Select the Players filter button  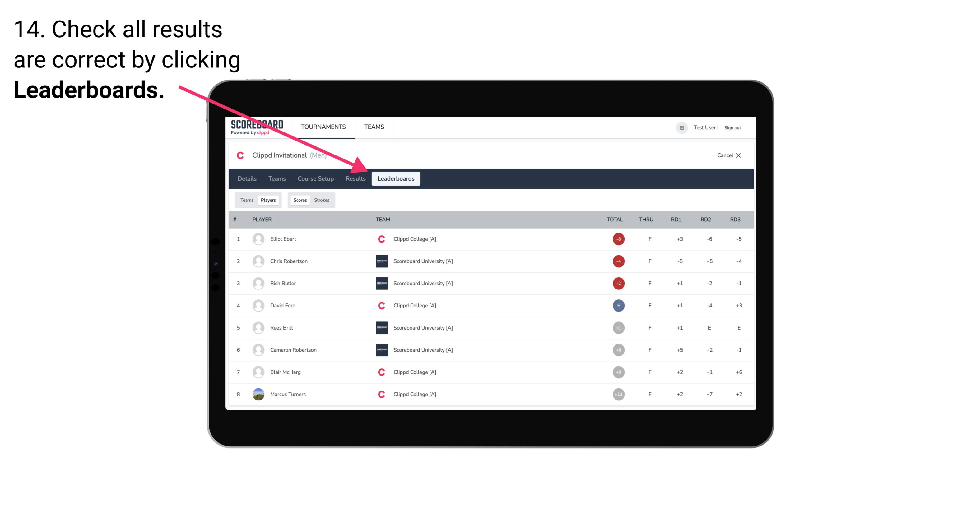(269, 200)
